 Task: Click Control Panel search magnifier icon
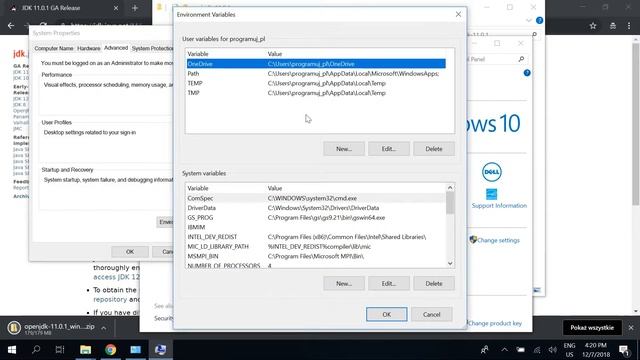pos(521,59)
